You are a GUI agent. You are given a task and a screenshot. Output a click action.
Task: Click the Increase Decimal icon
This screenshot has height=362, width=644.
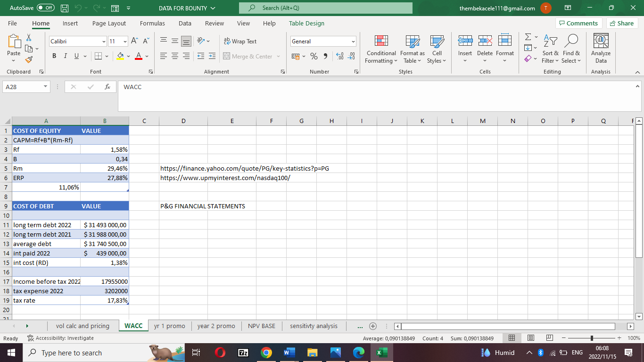339,57
